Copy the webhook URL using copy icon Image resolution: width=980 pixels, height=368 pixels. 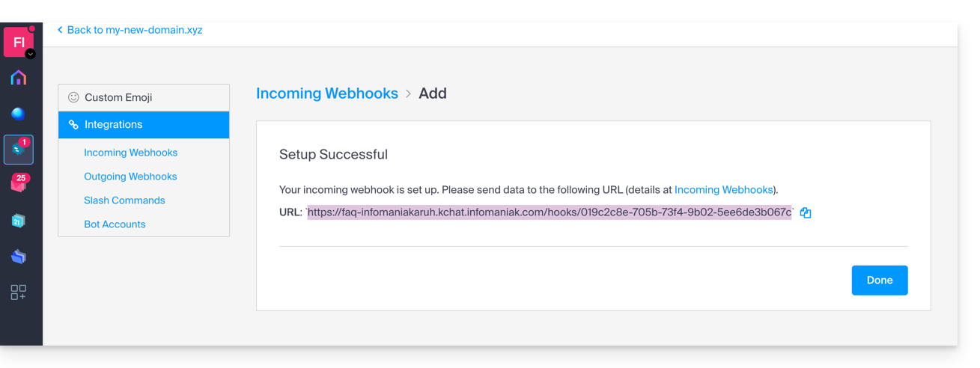point(806,213)
